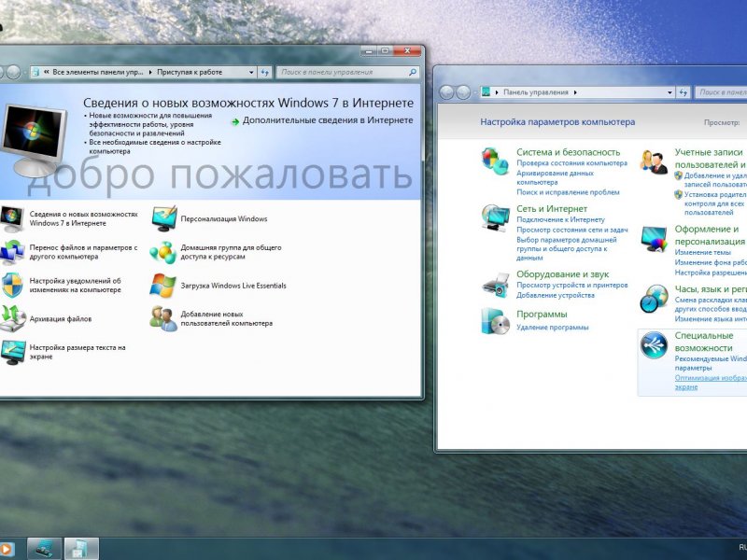Expand the address history dropdown in Getting Started window
This screenshot has width=747, height=560.
251,73
